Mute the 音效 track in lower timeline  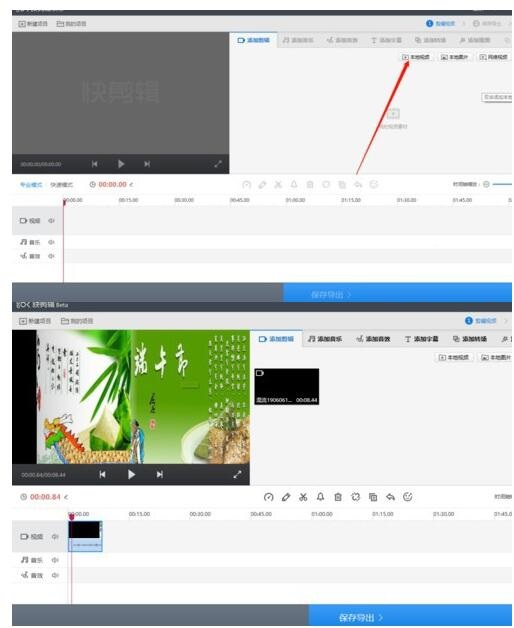point(55,576)
